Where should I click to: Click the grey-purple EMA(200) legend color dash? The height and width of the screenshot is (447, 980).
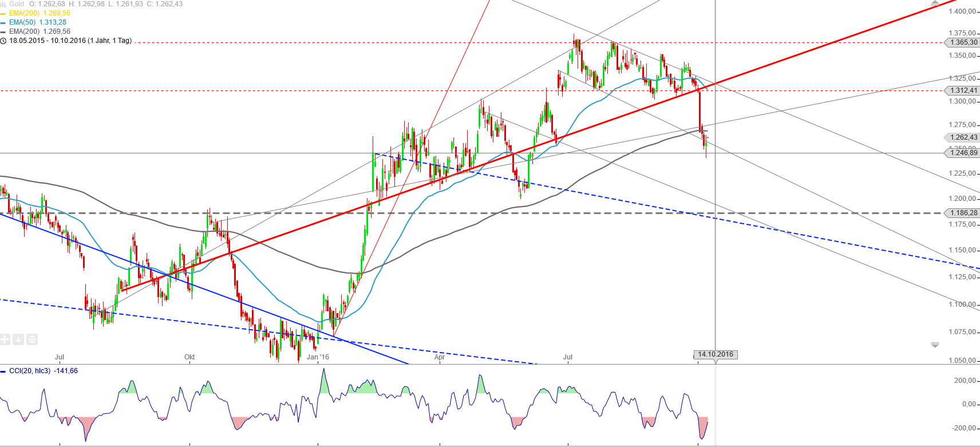(3, 32)
